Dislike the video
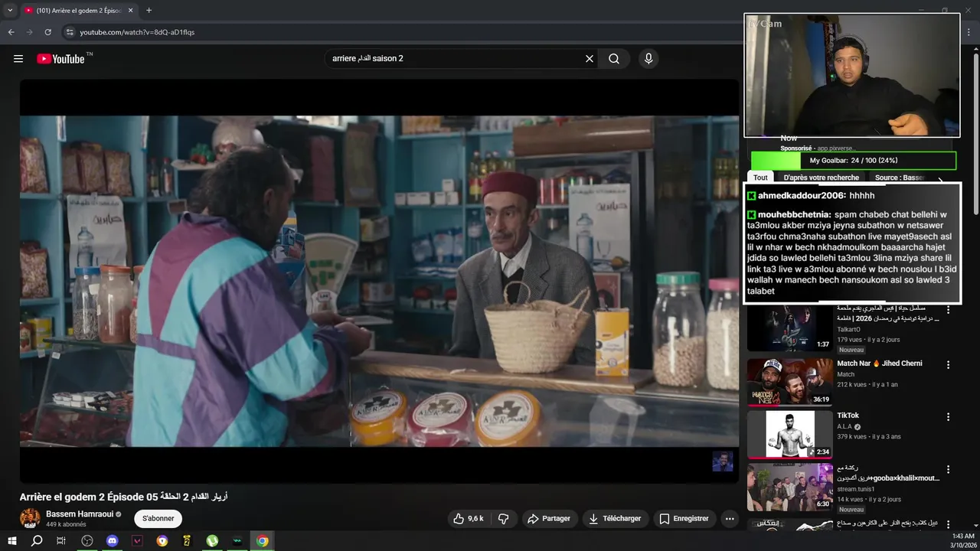 pyautogui.click(x=504, y=518)
